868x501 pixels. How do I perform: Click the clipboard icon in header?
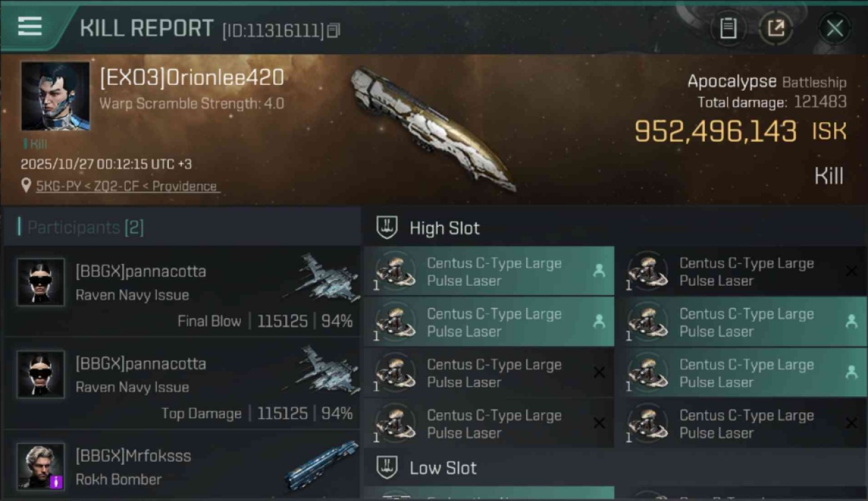coord(728,29)
